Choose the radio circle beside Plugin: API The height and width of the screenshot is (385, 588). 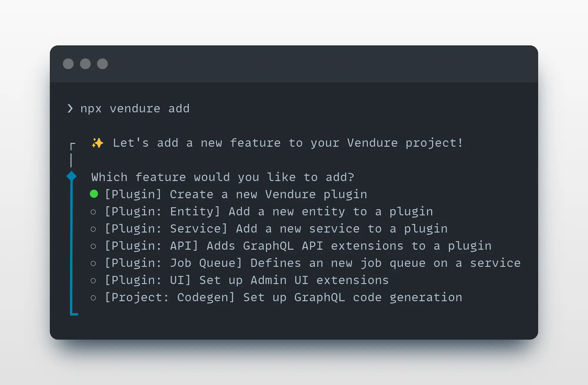pyautogui.click(x=93, y=246)
